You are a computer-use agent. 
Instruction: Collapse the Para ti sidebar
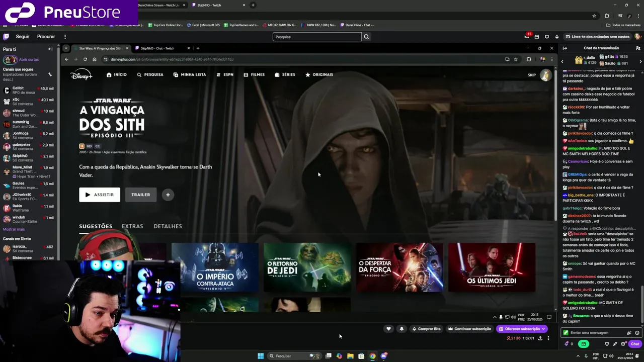click(x=50, y=49)
